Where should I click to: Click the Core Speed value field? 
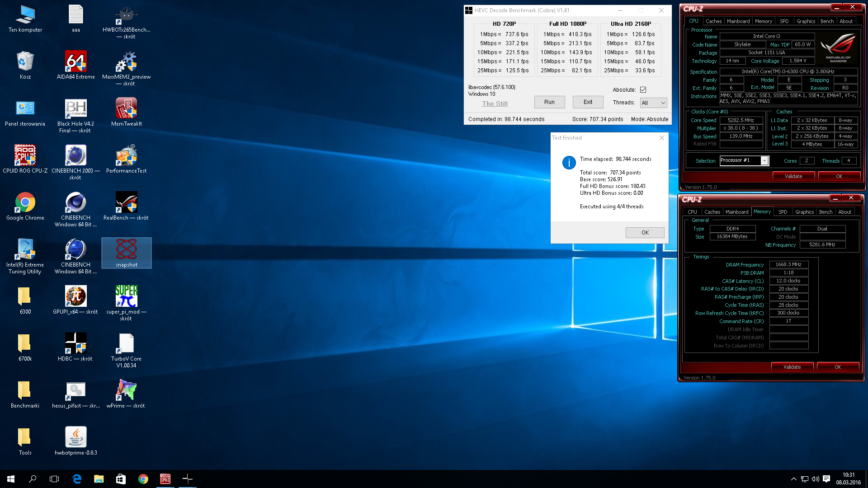[741, 120]
